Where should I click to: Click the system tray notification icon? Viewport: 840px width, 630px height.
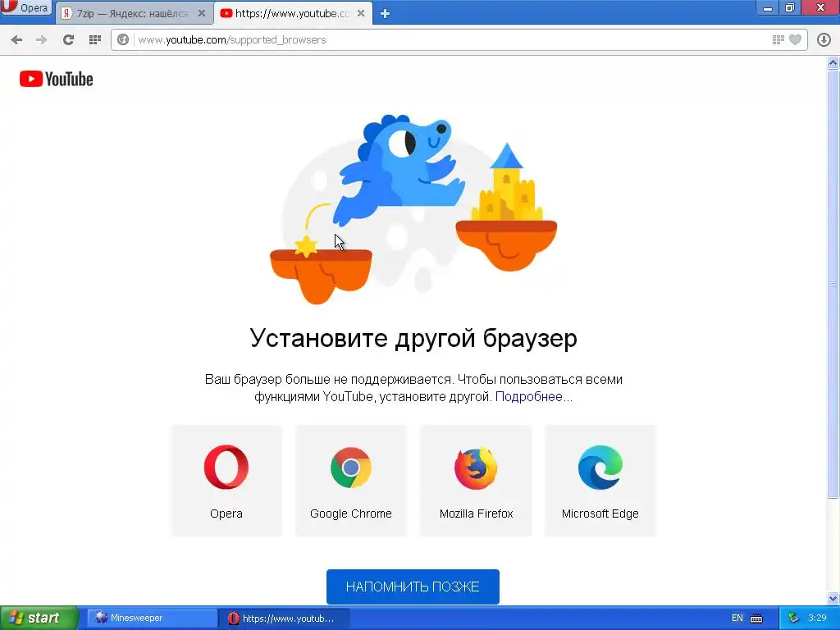[793, 618]
